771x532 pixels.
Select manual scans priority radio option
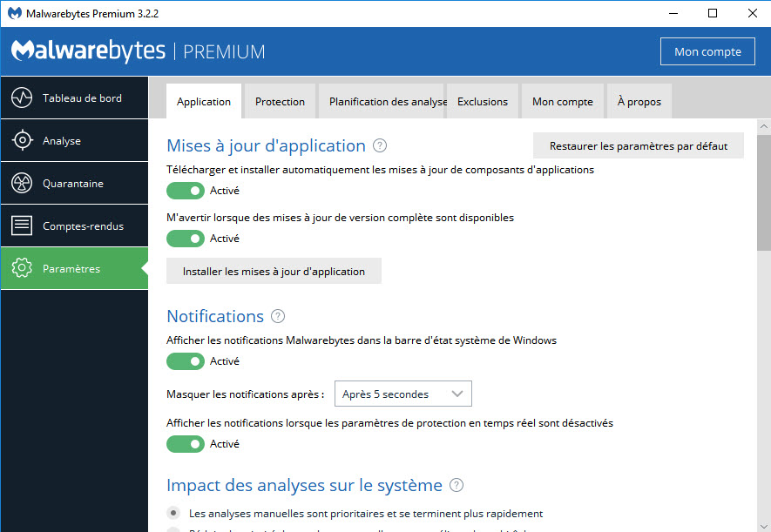(x=173, y=514)
